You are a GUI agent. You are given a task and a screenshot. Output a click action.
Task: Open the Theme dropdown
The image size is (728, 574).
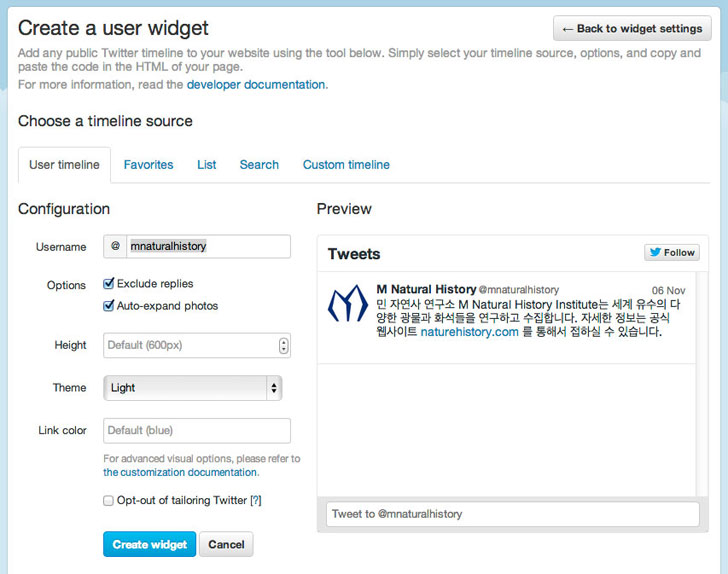[x=193, y=388]
